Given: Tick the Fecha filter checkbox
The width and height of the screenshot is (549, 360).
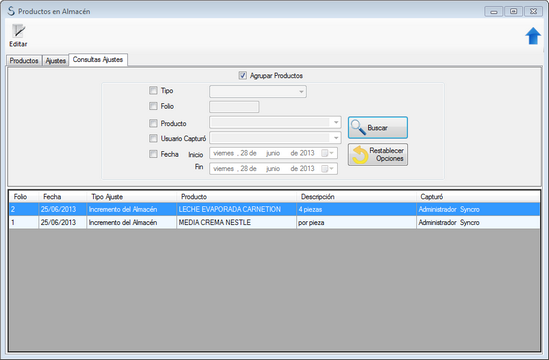Looking at the screenshot, I should 153,154.
